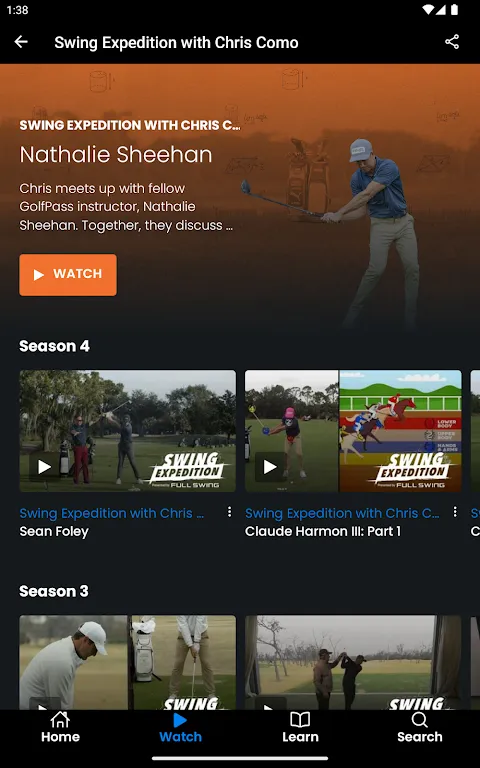
Task: Share this show via share icon
Action: coord(452,42)
